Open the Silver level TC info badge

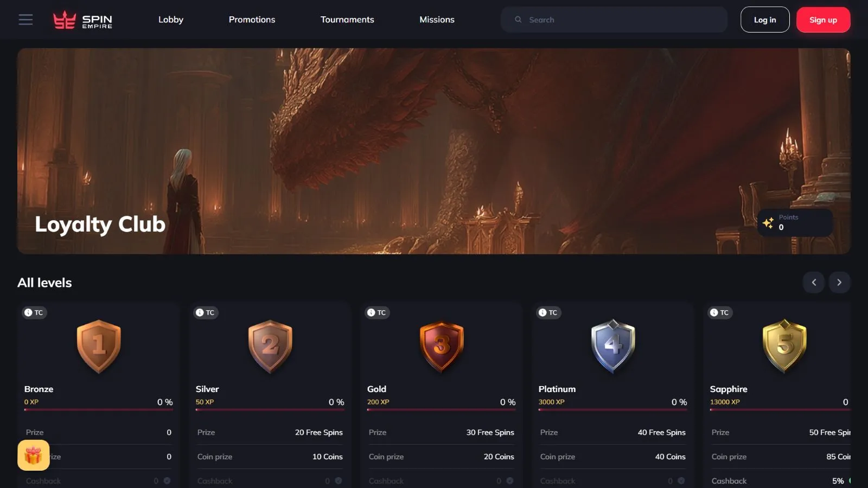206,312
